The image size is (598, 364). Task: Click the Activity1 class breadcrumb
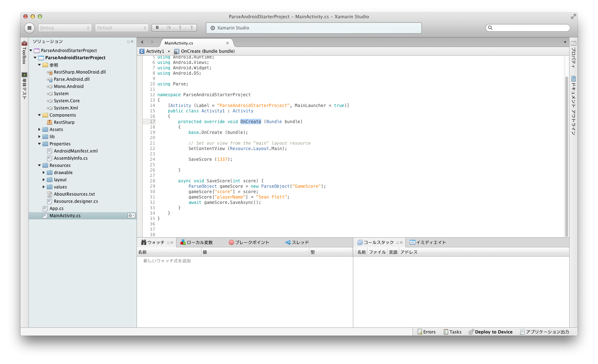point(152,51)
